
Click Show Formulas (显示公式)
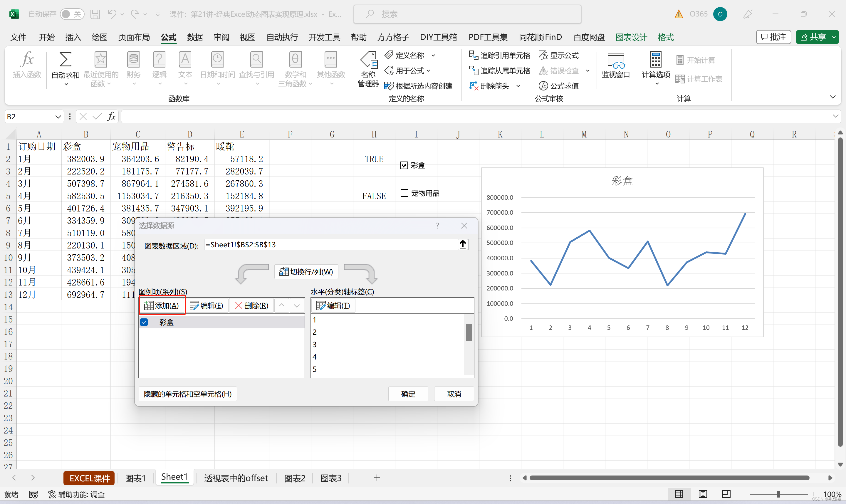point(559,55)
